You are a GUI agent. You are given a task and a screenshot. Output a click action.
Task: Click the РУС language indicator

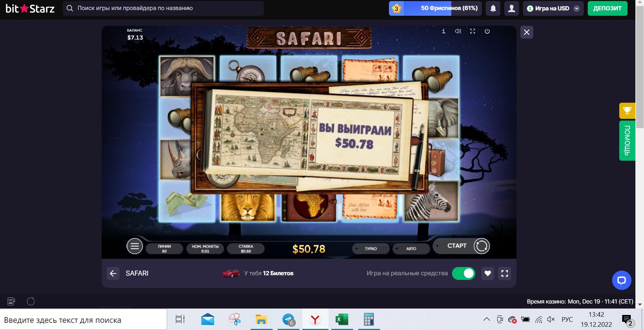click(x=567, y=319)
